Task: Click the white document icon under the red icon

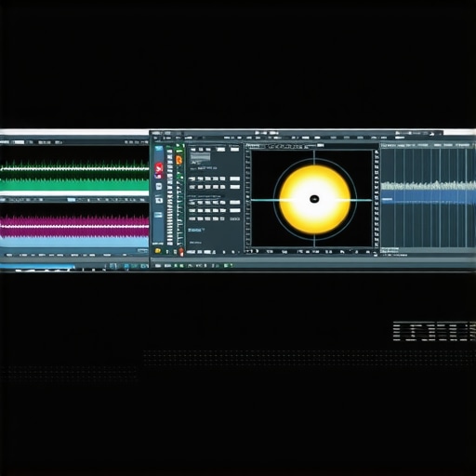Action: [159, 187]
